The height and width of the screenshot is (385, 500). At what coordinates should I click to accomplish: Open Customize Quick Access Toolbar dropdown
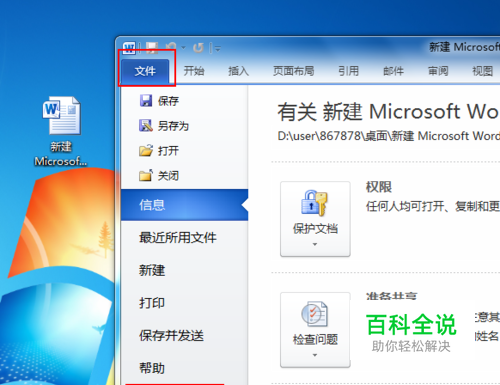(218, 49)
